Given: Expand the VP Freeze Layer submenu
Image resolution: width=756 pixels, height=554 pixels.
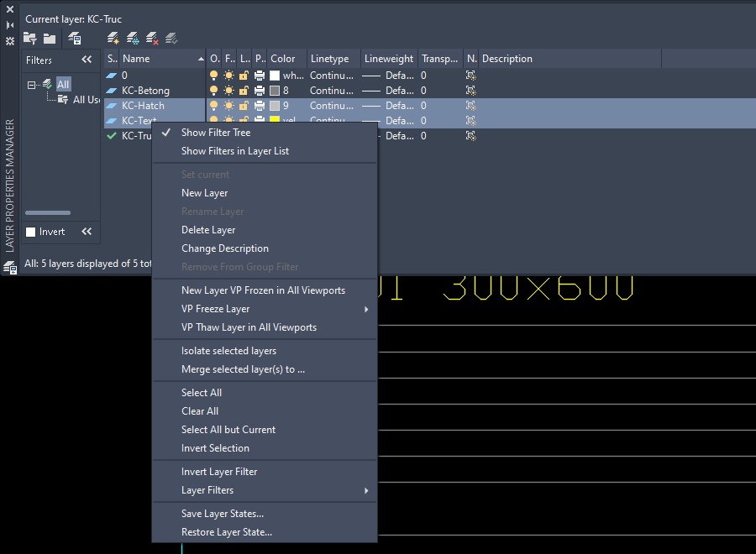Looking at the screenshot, I should coord(265,309).
